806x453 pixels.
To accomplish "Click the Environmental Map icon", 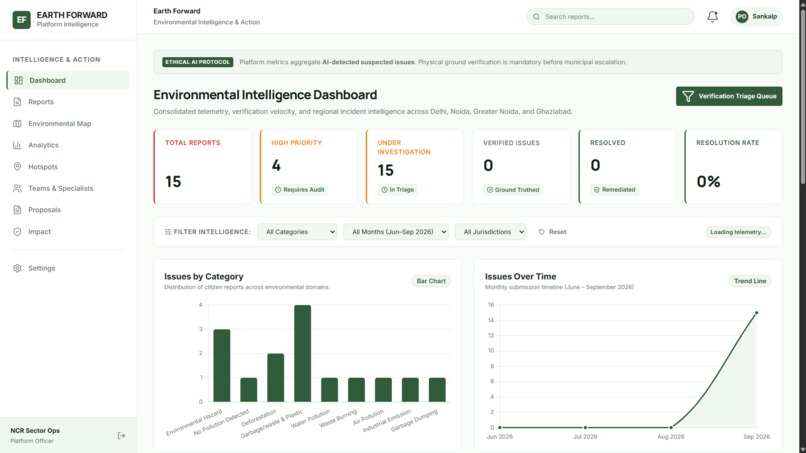I will (17, 123).
